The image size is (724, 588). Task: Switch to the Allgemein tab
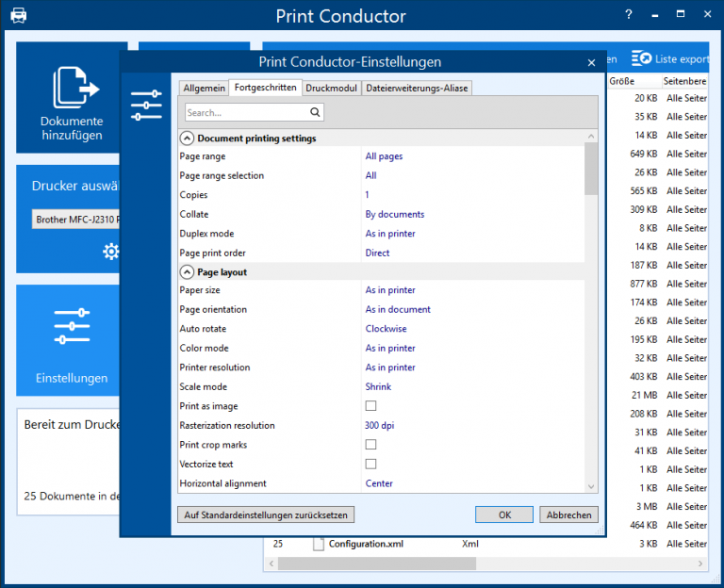[204, 88]
